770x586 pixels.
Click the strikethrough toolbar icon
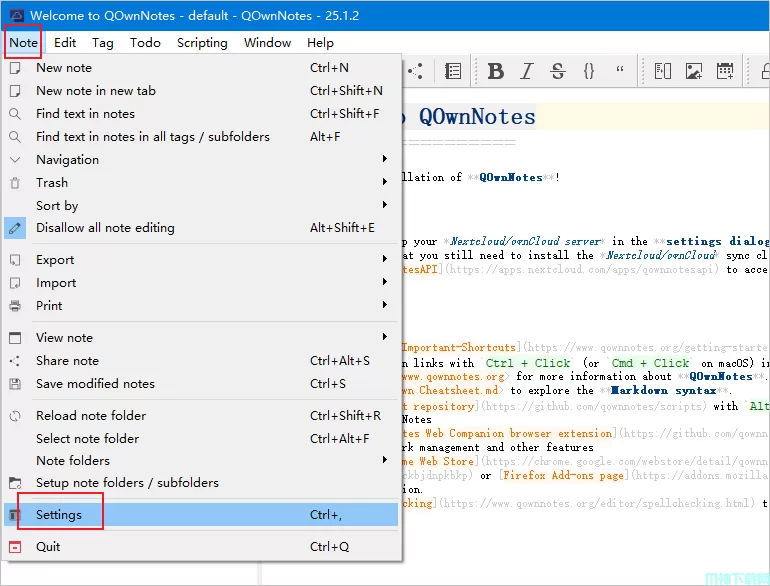point(558,71)
